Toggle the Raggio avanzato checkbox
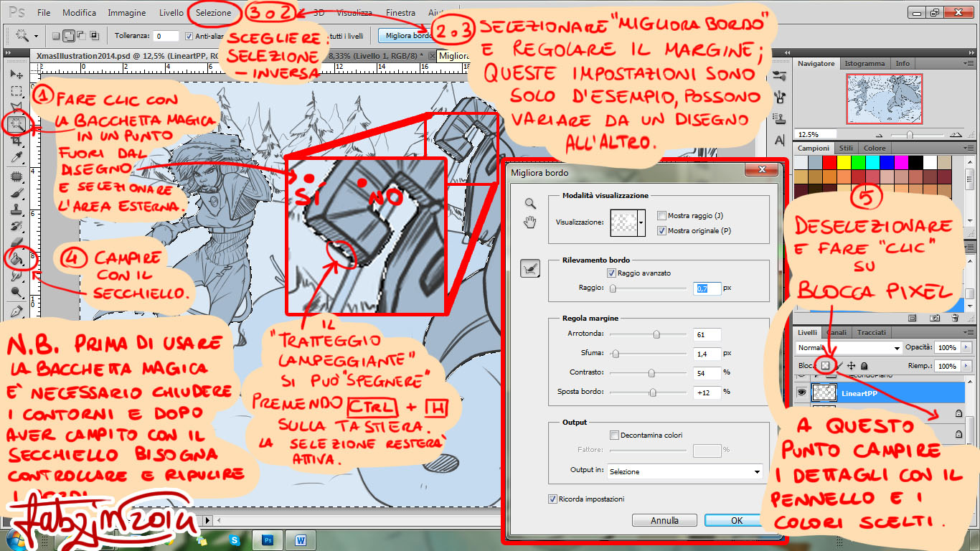Screen dimensions: 980x551 pos(611,273)
